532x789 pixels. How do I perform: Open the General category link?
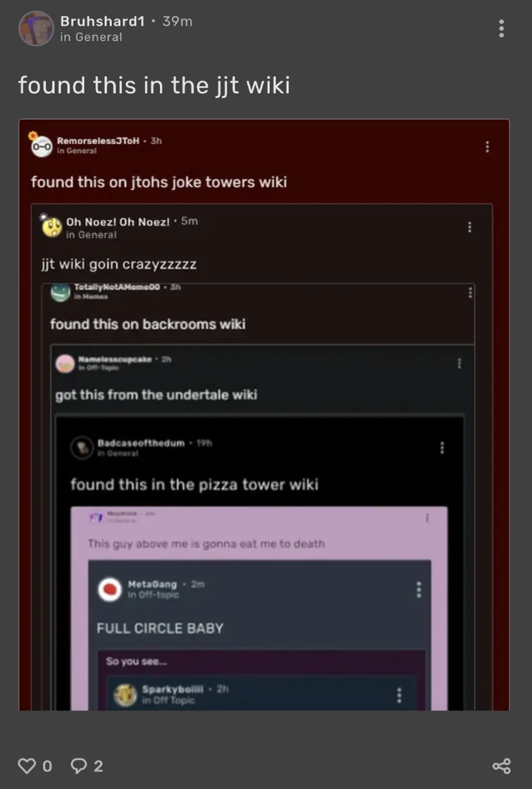point(91,37)
